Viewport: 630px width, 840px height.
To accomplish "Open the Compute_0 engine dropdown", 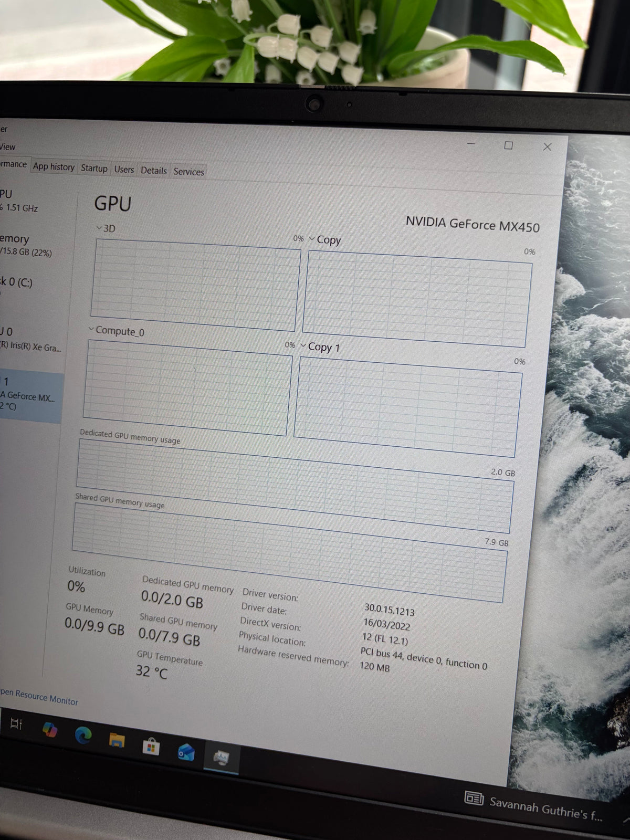I will (x=91, y=329).
